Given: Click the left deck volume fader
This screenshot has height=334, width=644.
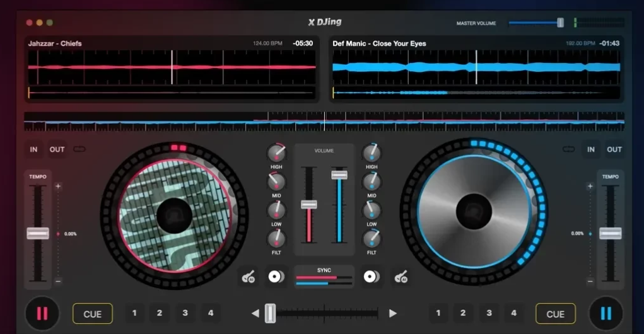Looking at the screenshot, I should pyautogui.click(x=309, y=204).
